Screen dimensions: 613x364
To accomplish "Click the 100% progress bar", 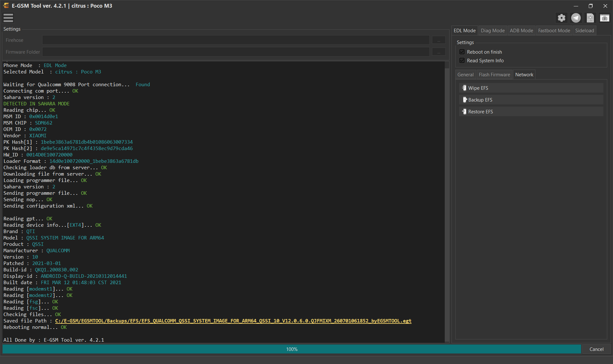I will point(292,349).
